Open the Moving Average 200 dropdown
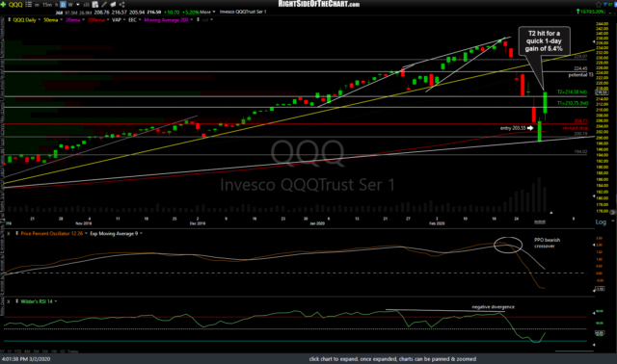 point(192,19)
